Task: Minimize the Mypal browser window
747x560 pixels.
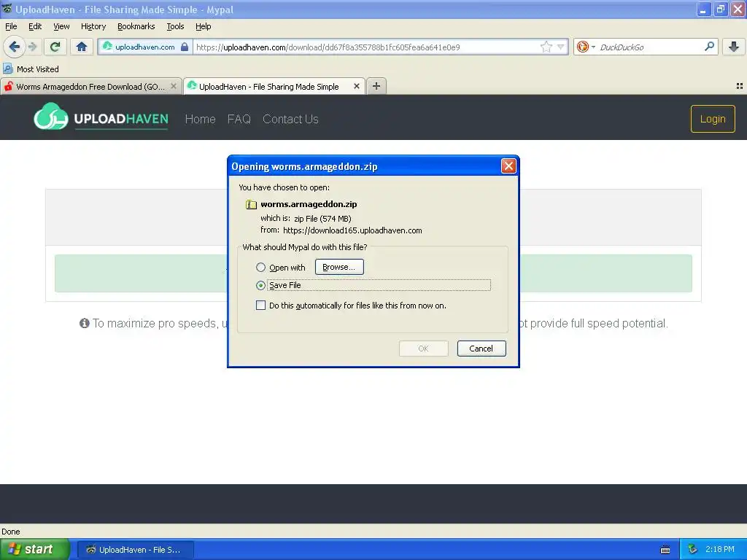Action: [x=704, y=9]
